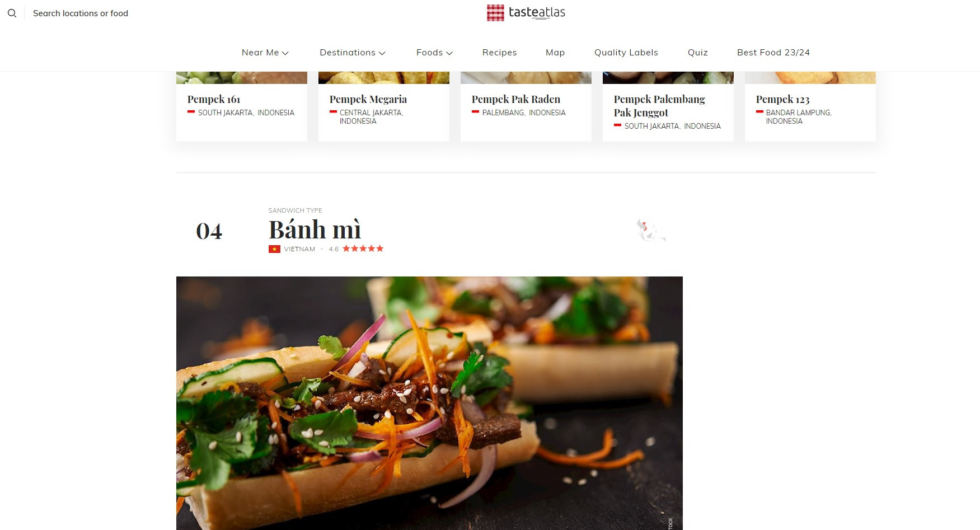Open the Bánh mì title link
Viewport: 980px width, 530px height.
click(x=315, y=229)
